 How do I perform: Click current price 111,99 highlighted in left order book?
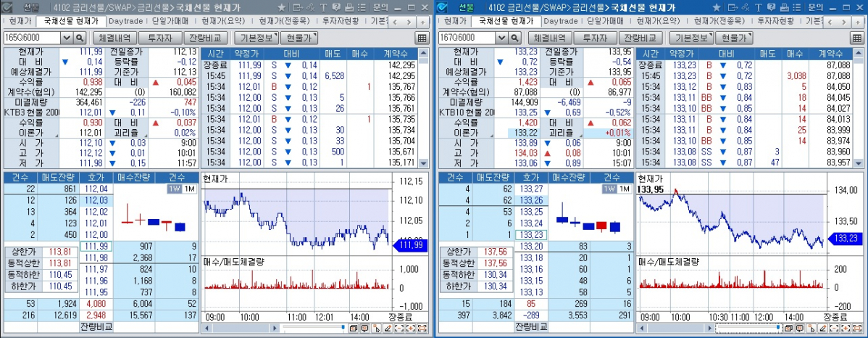pyautogui.click(x=96, y=245)
